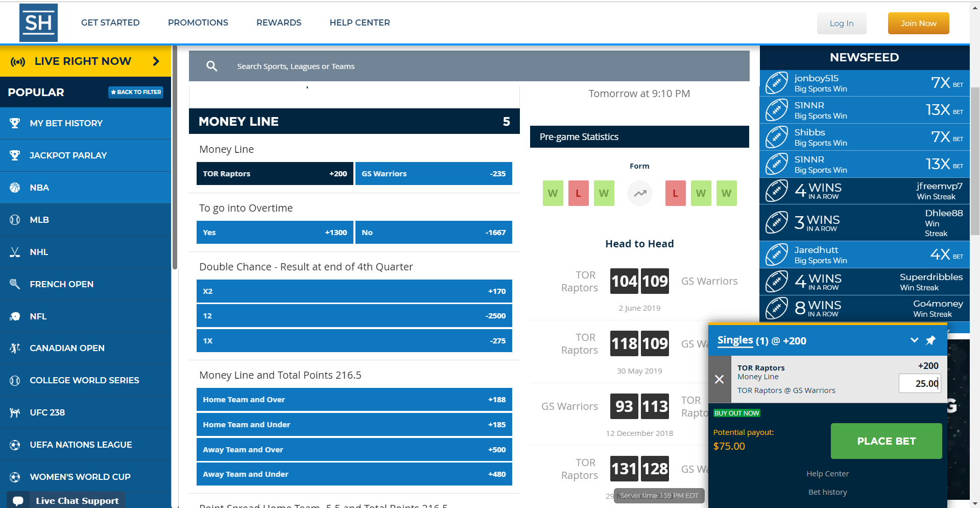Click the UEFA Nations League soccer icon
This screenshot has width=980, height=508.
tap(15, 445)
